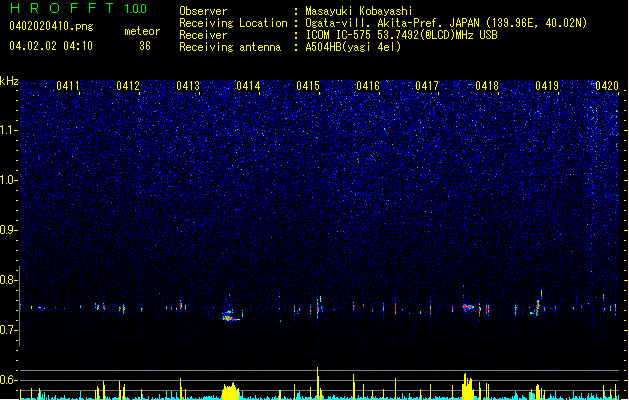
Task: Click time marker 0418
Action: tap(487, 86)
